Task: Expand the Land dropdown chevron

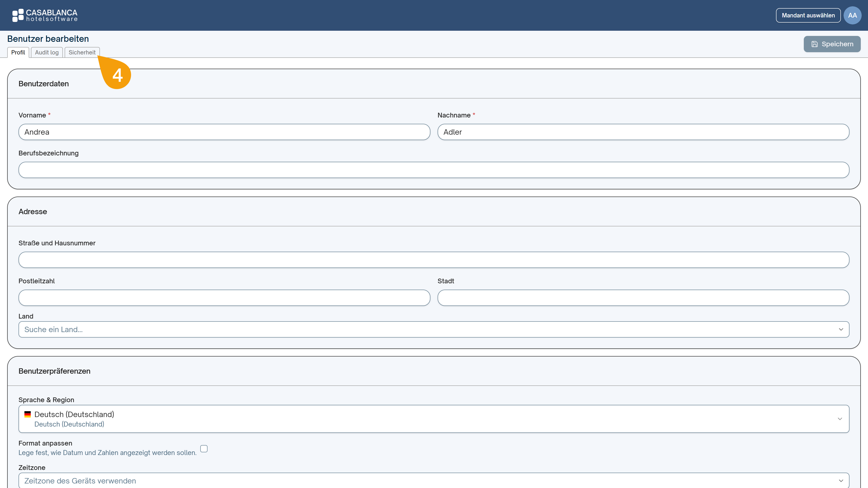Action: coord(841,329)
